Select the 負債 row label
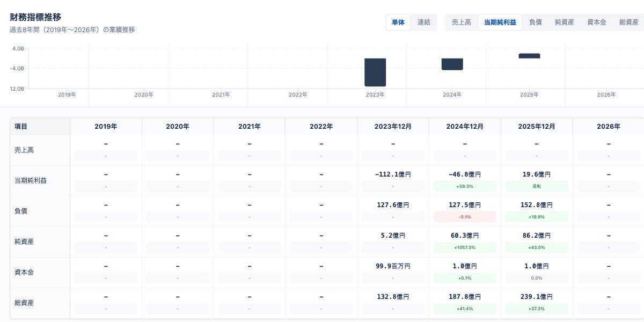This screenshot has height=322, width=644. coord(21,211)
